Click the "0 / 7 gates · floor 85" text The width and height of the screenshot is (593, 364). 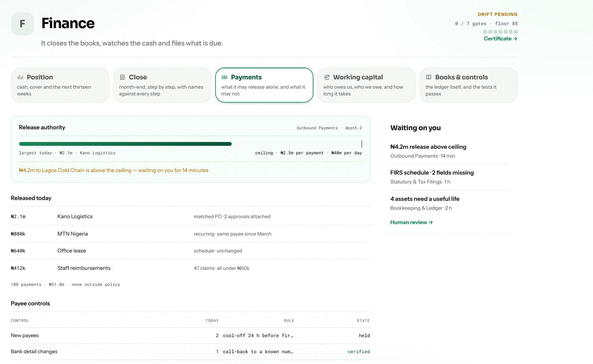[x=486, y=24]
